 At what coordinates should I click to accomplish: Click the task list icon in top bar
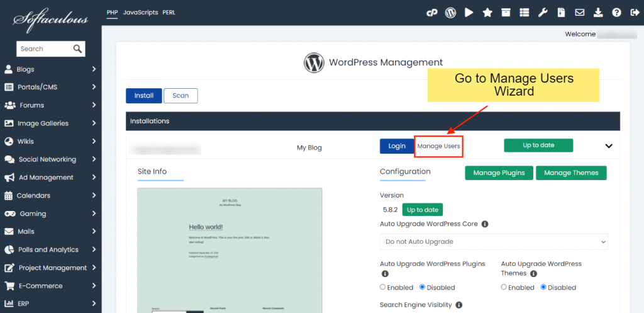[x=525, y=13]
